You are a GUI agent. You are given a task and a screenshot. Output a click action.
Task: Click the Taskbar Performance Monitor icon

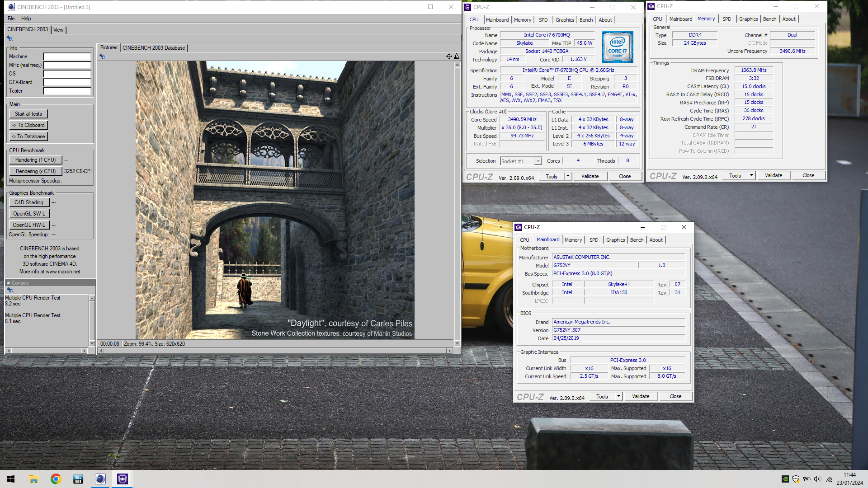pos(78,479)
